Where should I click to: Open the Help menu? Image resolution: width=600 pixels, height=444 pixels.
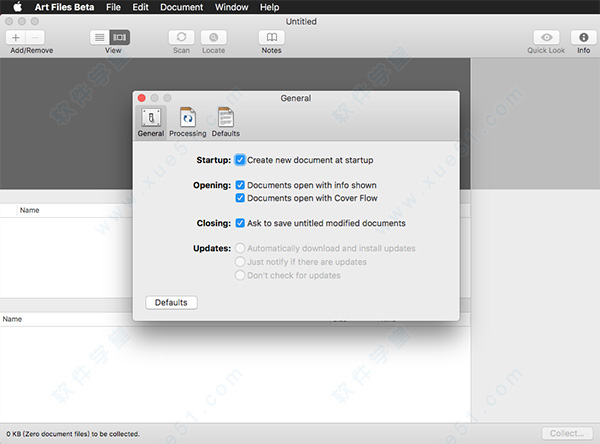[270, 7]
